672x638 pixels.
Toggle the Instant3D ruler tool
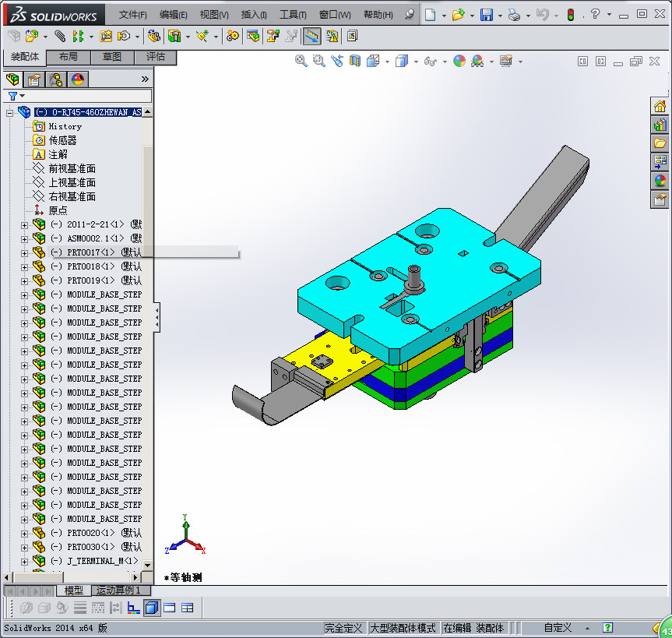(x=312, y=36)
